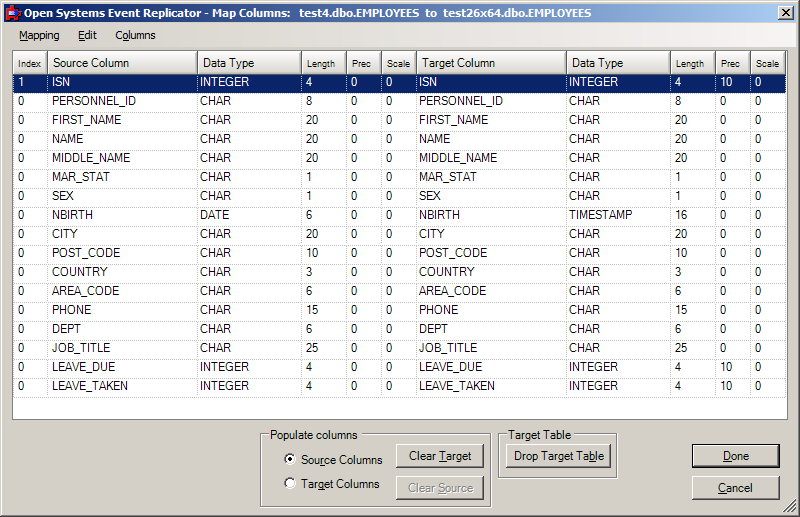
Task: Click target column SEX
Action: point(430,195)
